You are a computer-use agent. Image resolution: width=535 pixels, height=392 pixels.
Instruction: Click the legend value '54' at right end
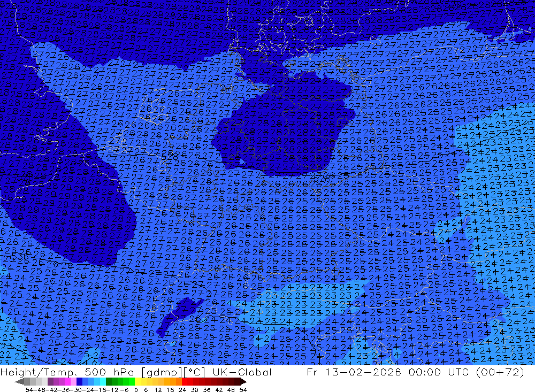(x=243, y=390)
